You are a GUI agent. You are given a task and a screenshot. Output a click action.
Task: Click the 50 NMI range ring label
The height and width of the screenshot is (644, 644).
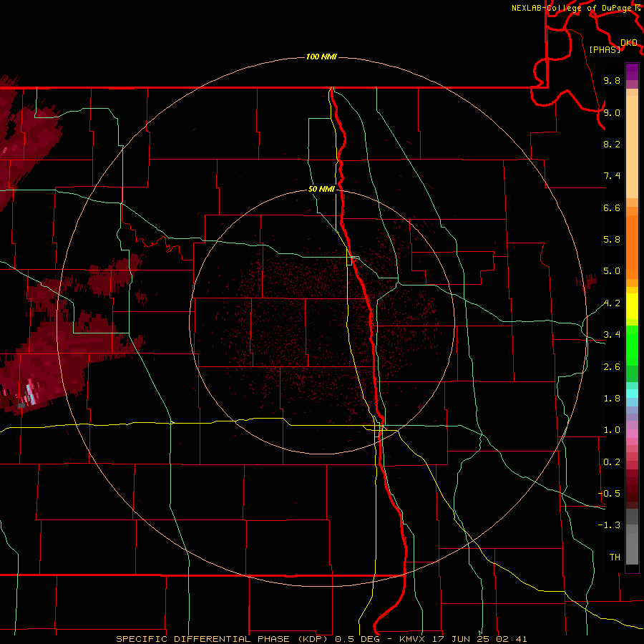coord(321,189)
